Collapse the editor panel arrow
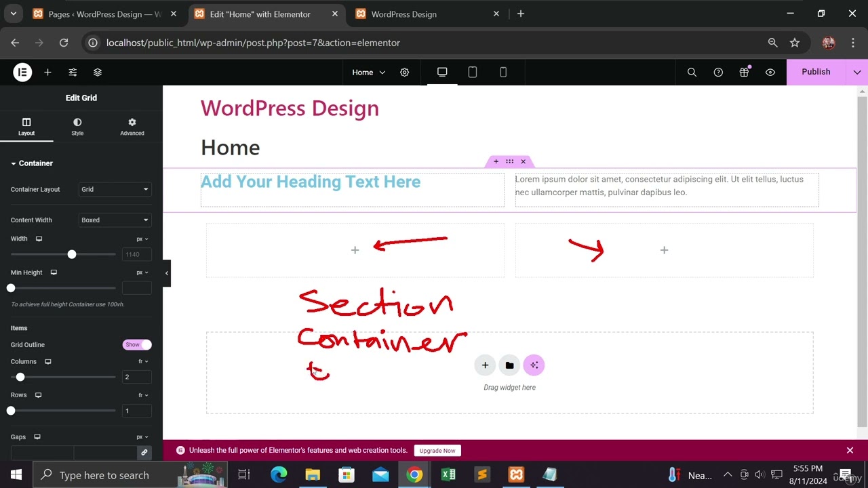Viewport: 868px width, 488px height. click(x=167, y=273)
